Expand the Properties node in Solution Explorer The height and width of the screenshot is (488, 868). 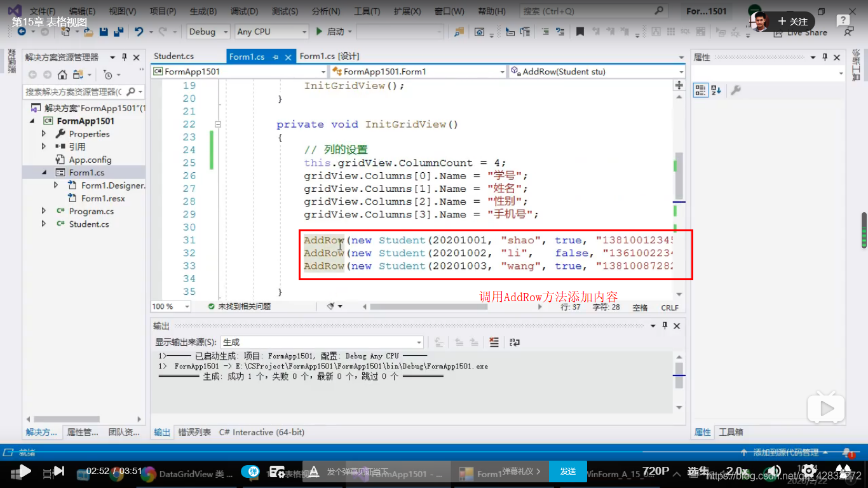[44, 134]
